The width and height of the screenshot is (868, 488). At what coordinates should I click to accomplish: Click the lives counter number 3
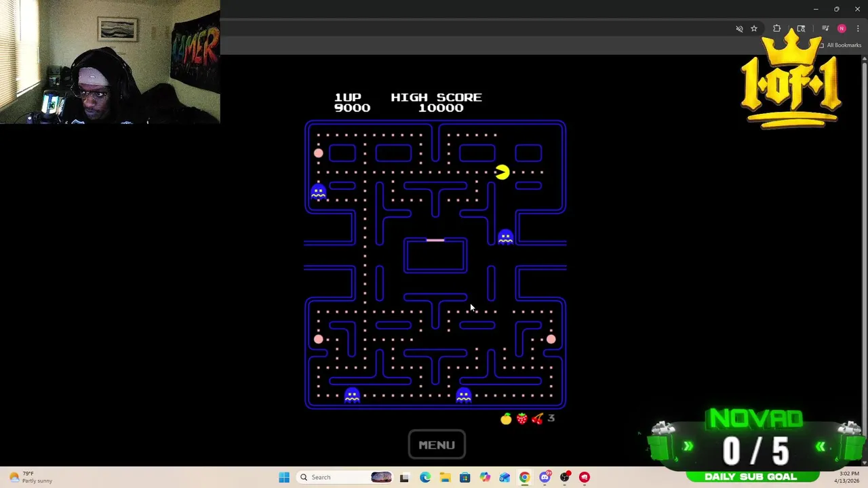[551, 418]
